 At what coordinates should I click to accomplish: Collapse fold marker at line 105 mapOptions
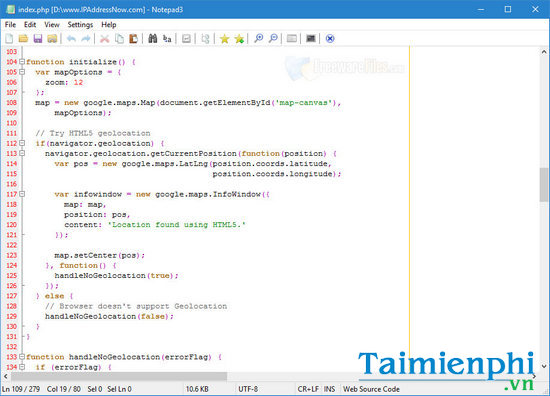pyautogui.click(x=22, y=72)
